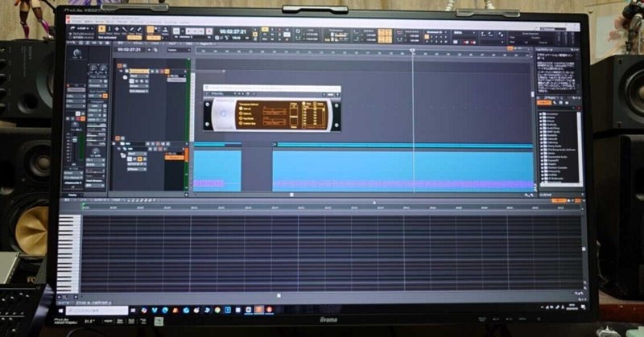Click the gain knob in the Inspector
Screen dimensions: 644x337
point(76,52)
